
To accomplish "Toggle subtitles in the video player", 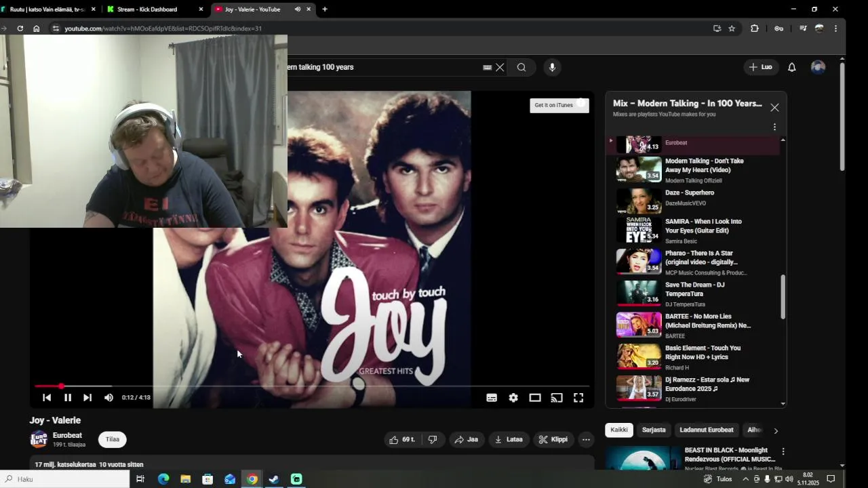I will pyautogui.click(x=492, y=398).
